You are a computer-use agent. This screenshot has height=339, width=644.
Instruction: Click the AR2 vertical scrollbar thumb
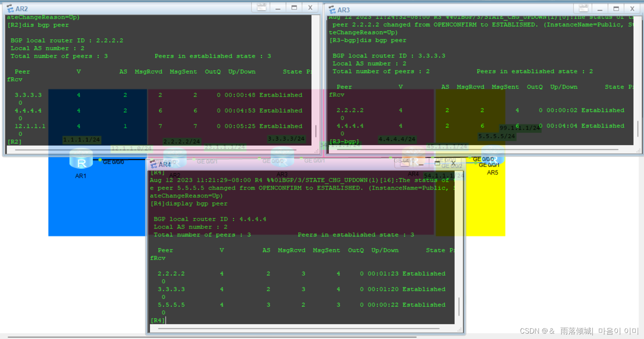click(316, 131)
